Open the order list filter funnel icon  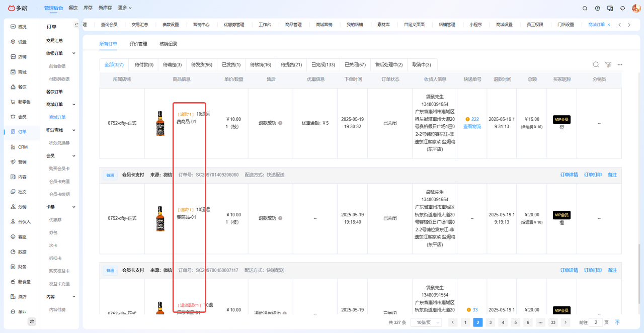tap(608, 65)
